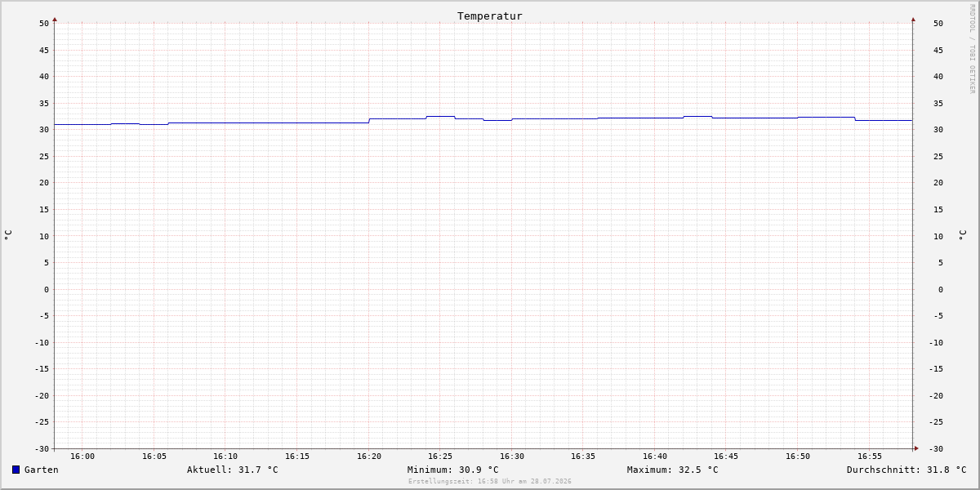The height and width of the screenshot is (490, 980).
Task: Click the Temperatur chart title
Action: click(490, 16)
